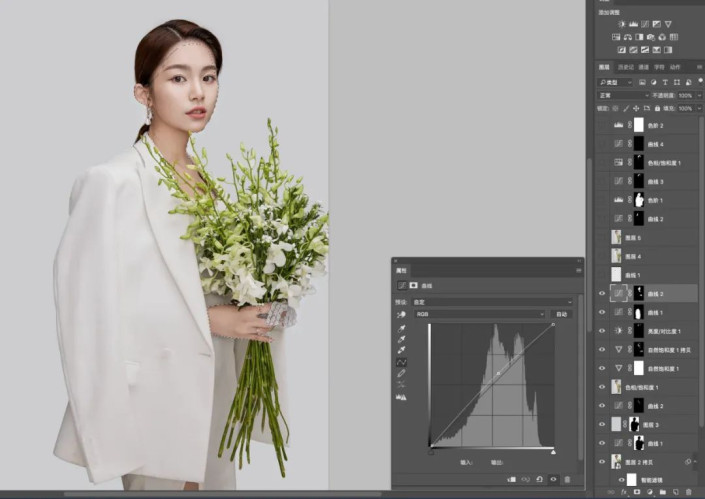Show the hidden 色阶 2 layer
The height and width of the screenshot is (499, 705).
602,125
